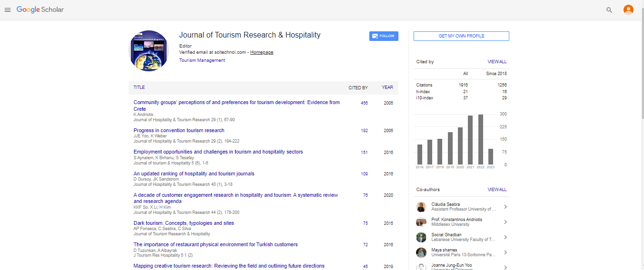Click Konstantinos Andriotis avatar photo
The width and height of the screenshot is (644, 270).
click(421, 222)
